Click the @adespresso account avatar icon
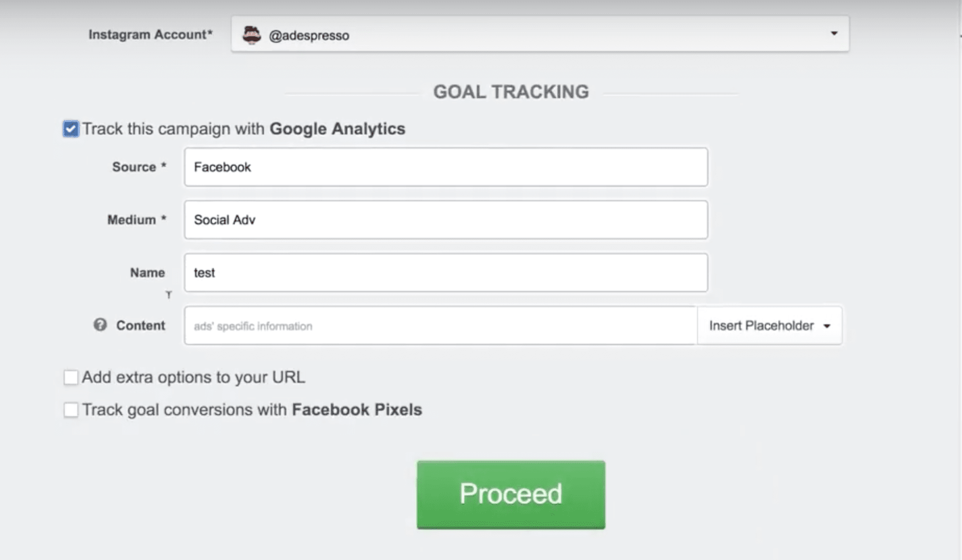This screenshot has width=962, height=560. pyautogui.click(x=251, y=35)
